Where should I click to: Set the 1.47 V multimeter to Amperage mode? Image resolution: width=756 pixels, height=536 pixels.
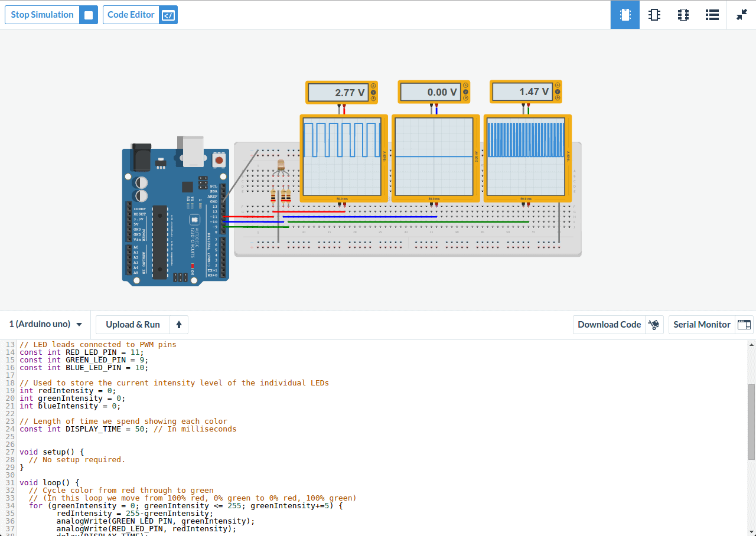click(x=558, y=86)
